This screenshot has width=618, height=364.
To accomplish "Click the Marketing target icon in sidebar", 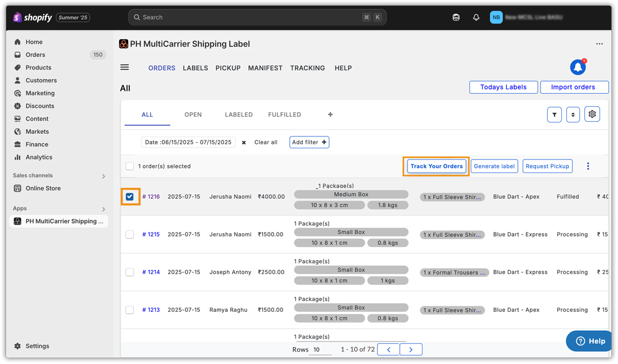I will point(17,93).
